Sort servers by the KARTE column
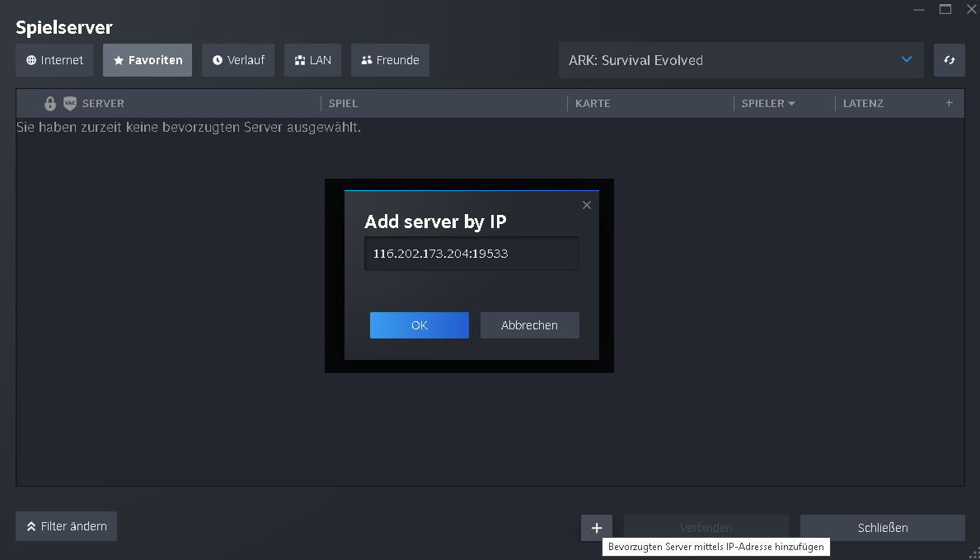 pyautogui.click(x=593, y=103)
